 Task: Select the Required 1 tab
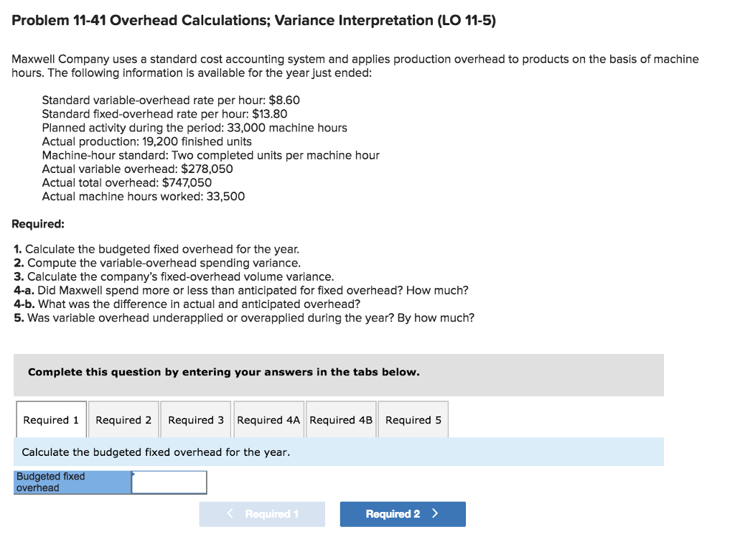click(50, 419)
